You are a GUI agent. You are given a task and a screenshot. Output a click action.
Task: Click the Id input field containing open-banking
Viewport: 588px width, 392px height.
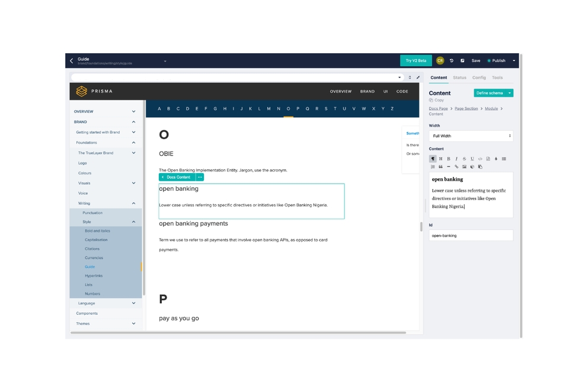point(471,235)
